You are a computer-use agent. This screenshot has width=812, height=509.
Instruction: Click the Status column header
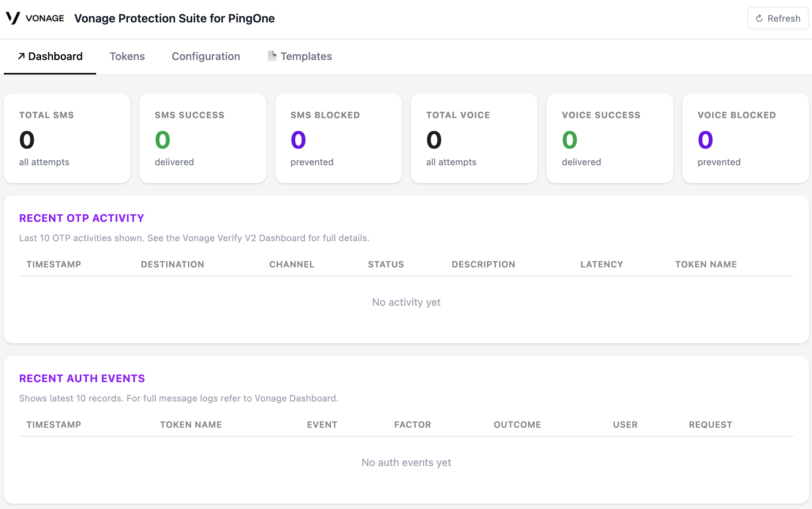386,264
